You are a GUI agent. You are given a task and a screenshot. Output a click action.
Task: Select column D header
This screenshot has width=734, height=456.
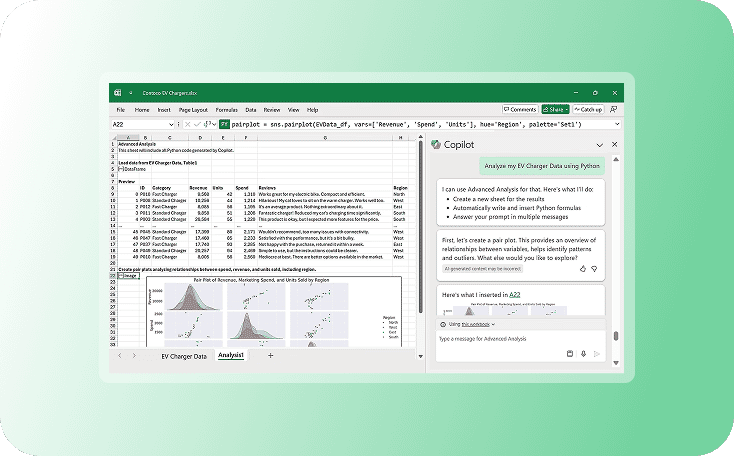200,138
